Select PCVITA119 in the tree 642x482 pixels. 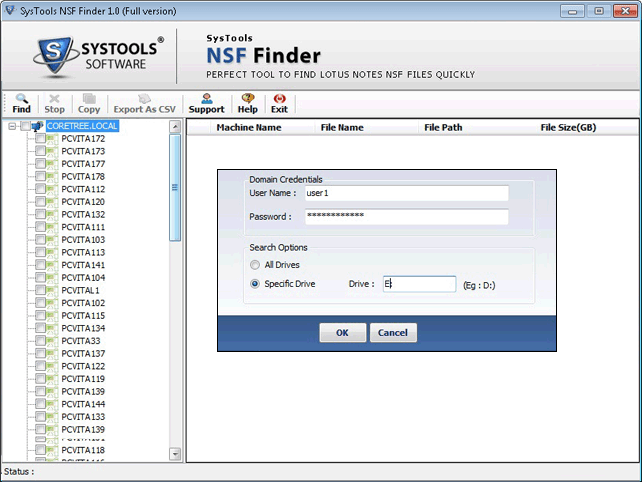click(x=83, y=379)
